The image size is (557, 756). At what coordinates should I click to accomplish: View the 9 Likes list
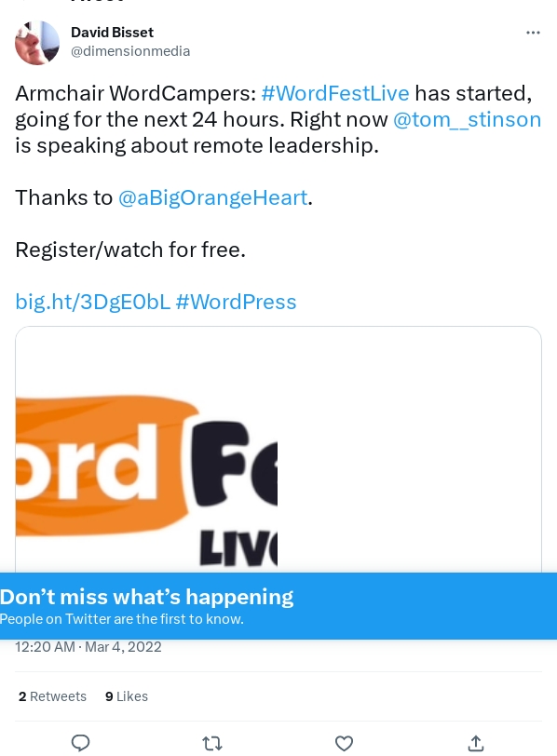click(127, 696)
